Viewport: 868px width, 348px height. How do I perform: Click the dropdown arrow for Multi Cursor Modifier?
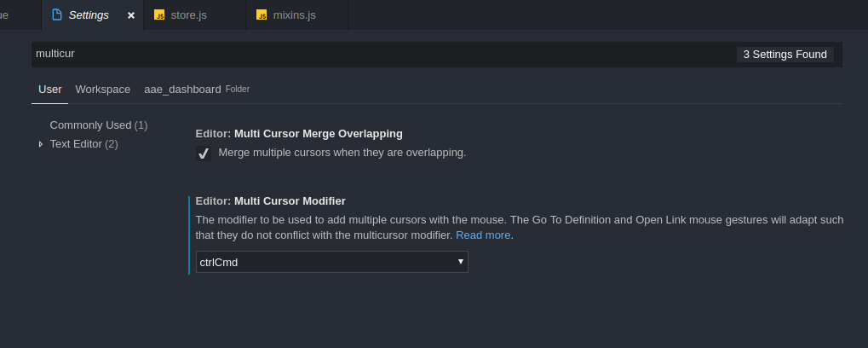pos(461,262)
